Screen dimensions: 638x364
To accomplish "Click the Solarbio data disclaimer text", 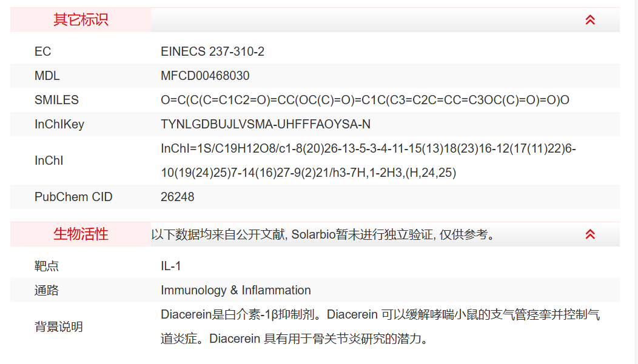I will tap(323, 234).
